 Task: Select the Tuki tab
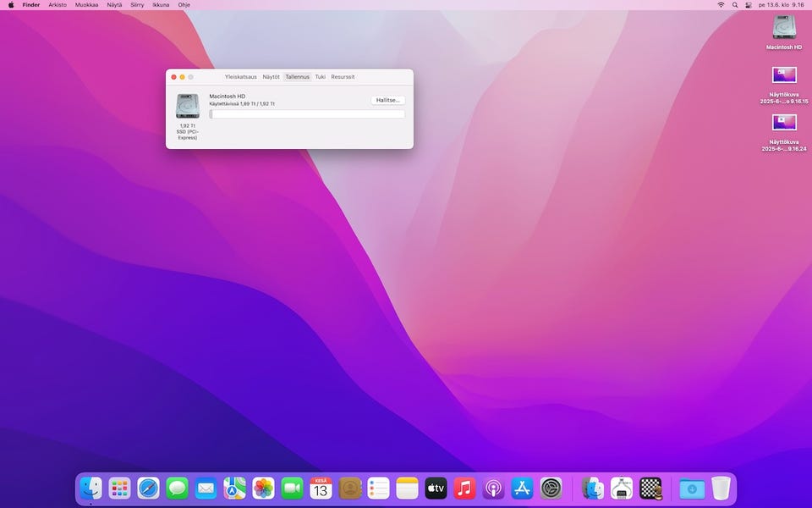321,77
